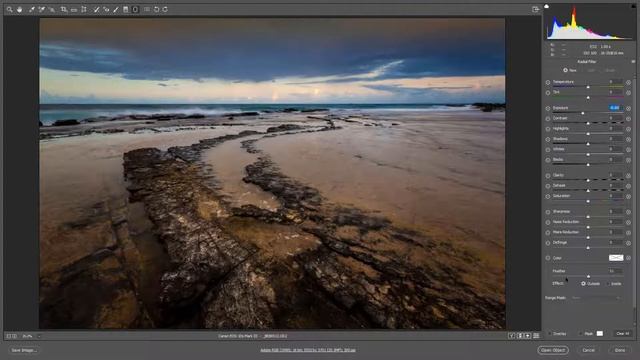Viewport: 640px width, 360px height.
Task: Click the minus icon beside Shadows
Action: click(548, 139)
